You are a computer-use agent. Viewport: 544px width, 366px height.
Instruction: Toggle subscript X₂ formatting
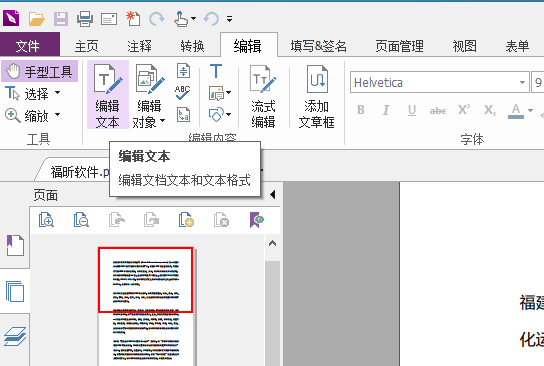coord(490,110)
